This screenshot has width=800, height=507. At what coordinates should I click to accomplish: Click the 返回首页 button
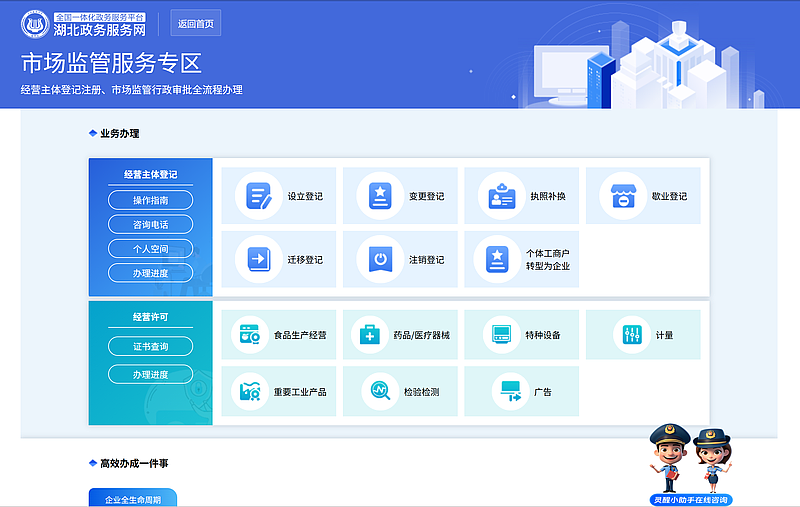[x=195, y=24]
